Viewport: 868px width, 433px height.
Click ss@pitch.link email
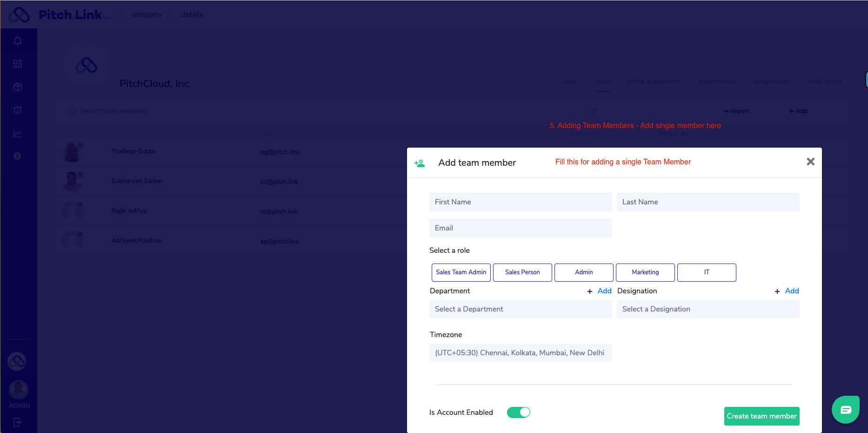click(x=279, y=182)
